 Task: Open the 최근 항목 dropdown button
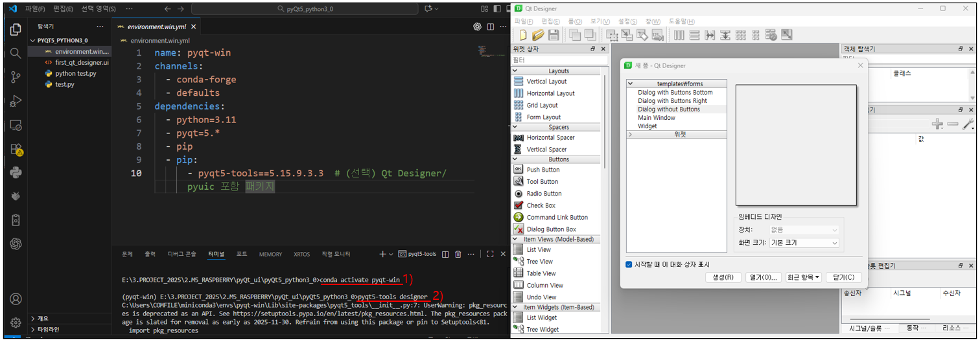point(804,277)
